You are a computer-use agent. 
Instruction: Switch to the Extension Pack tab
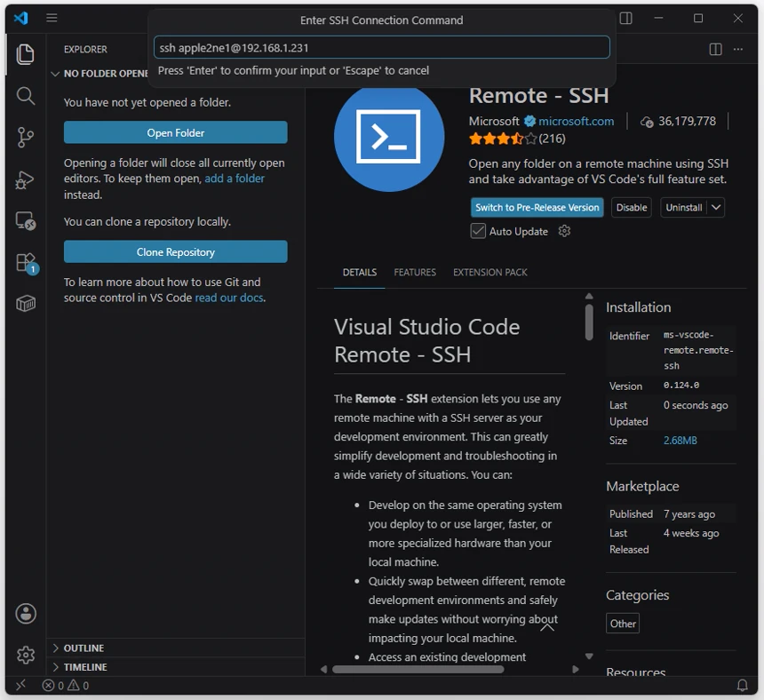(490, 273)
